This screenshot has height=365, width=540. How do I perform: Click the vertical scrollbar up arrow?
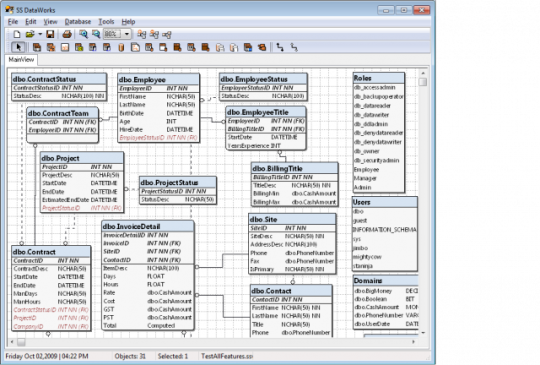tap(423, 73)
